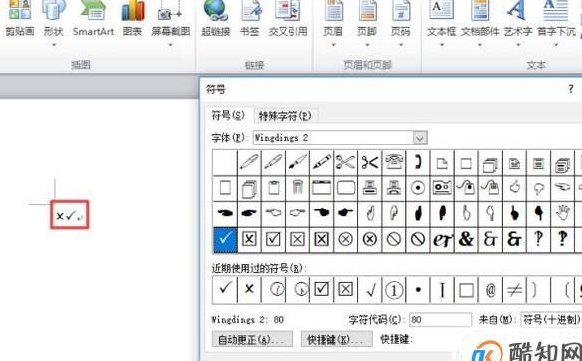
Task: Click the 快捷键(K) button
Action: pos(337,339)
